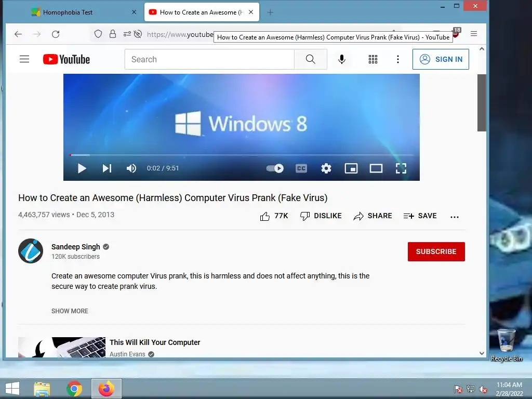Dislike the video

[321, 216]
